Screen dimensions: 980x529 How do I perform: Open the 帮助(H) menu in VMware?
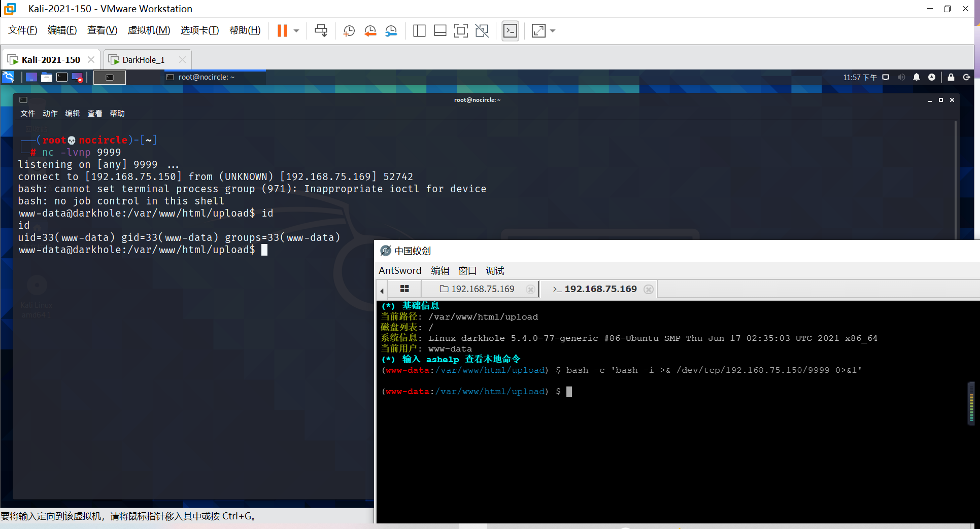245,30
